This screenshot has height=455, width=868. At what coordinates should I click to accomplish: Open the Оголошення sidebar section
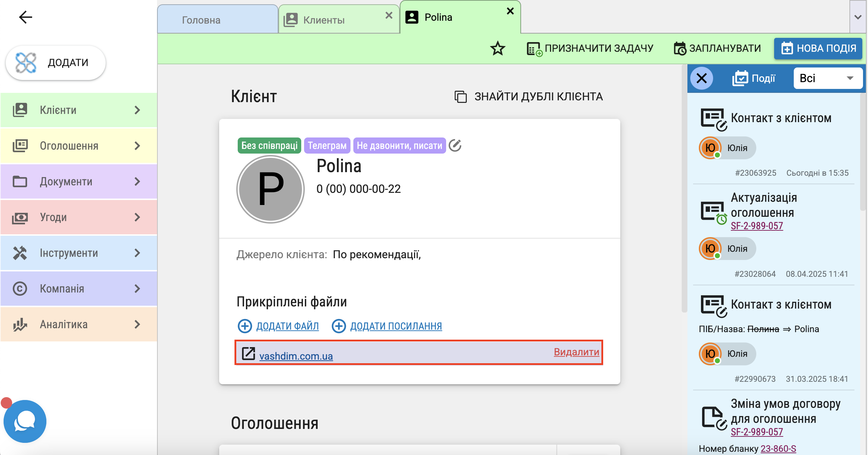79,146
